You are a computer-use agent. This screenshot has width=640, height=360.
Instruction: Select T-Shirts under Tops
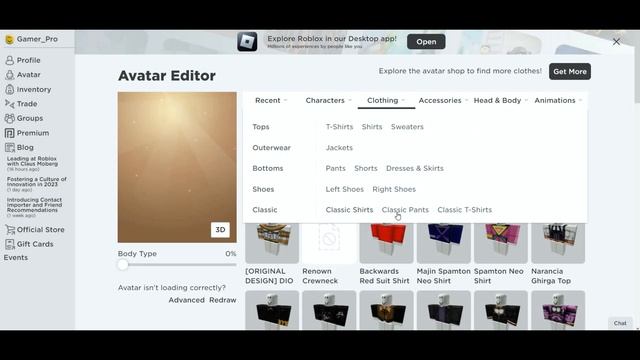339,127
